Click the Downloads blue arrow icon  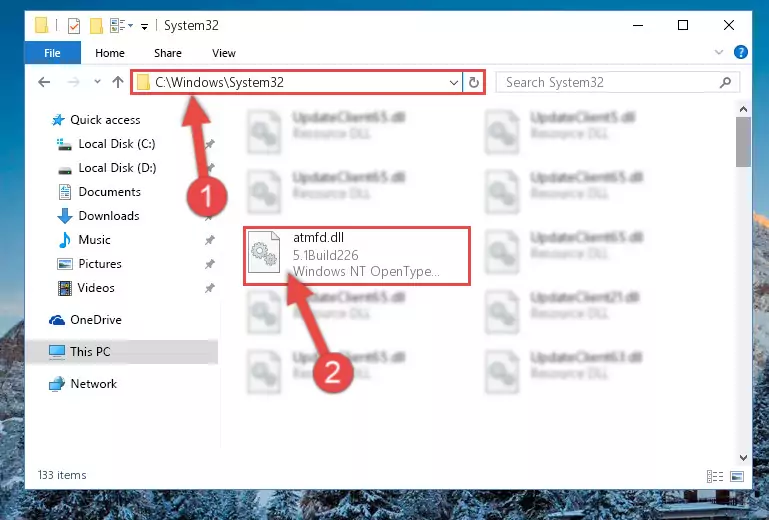[65, 216]
